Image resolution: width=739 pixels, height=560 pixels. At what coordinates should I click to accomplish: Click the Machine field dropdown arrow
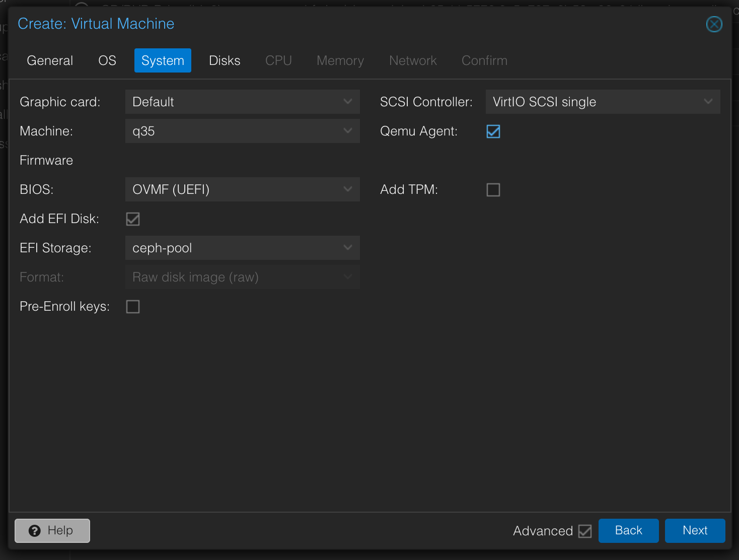[347, 131]
